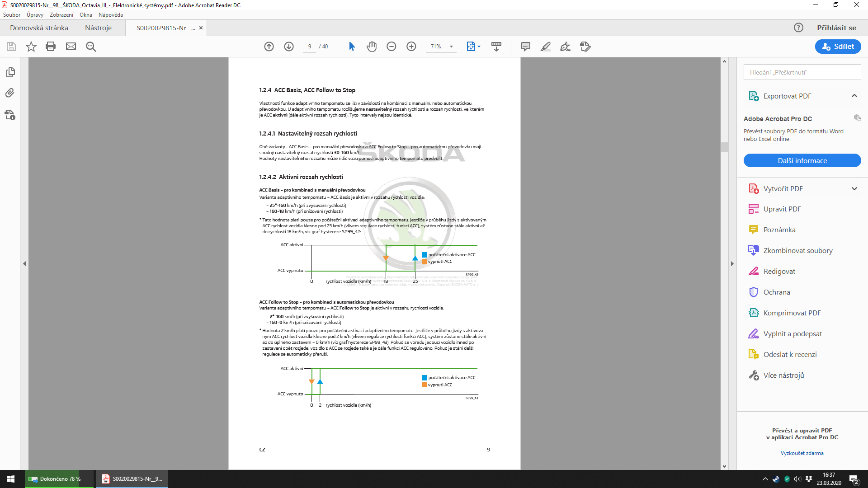Switch to the Nástroje tab

(x=98, y=28)
